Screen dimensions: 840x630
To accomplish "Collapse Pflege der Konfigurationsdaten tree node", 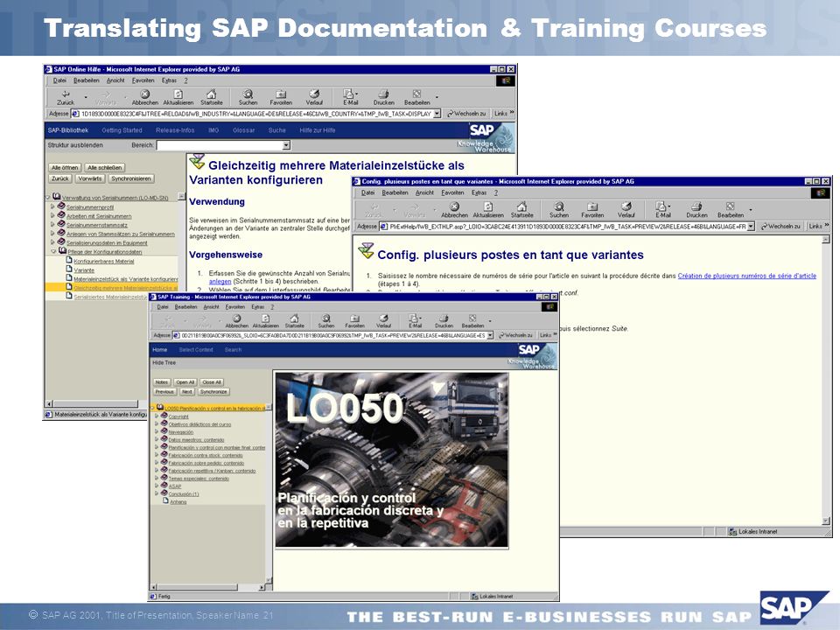I will (53, 251).
